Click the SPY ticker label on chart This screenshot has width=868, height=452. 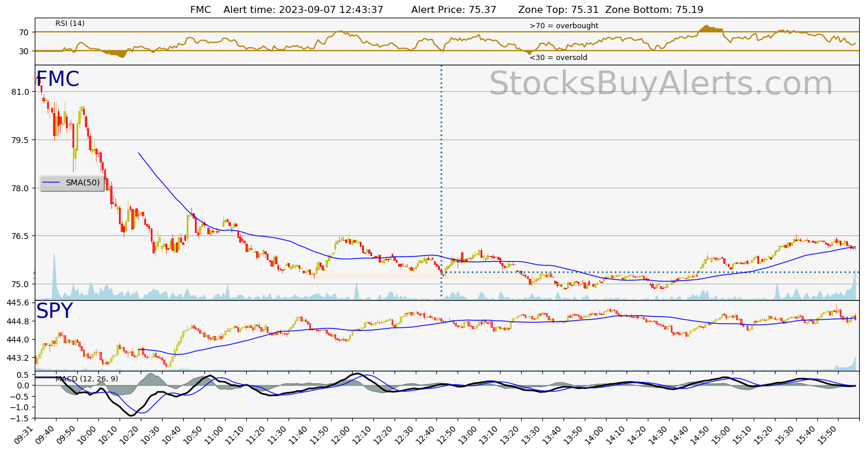(x=55, y=311)
